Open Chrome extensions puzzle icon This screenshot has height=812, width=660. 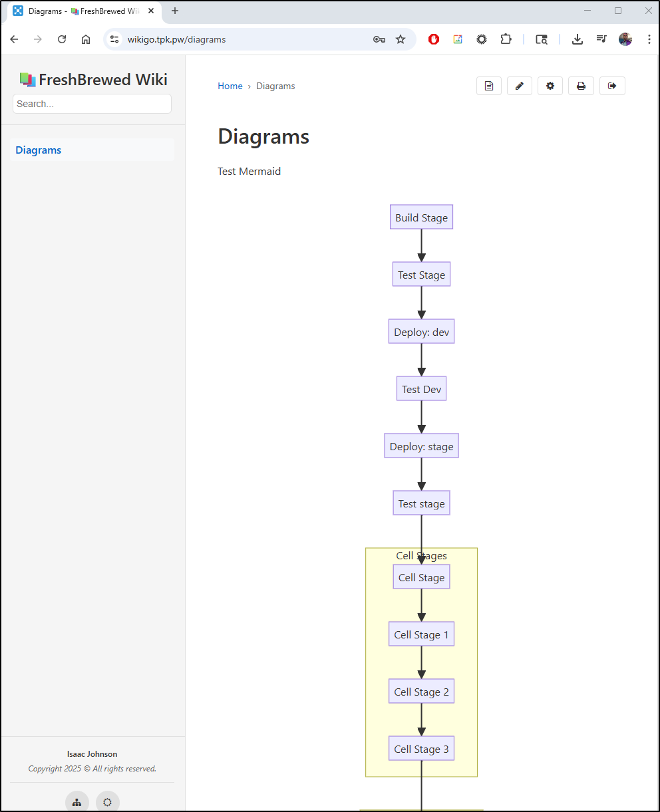(x=506, y=39)
